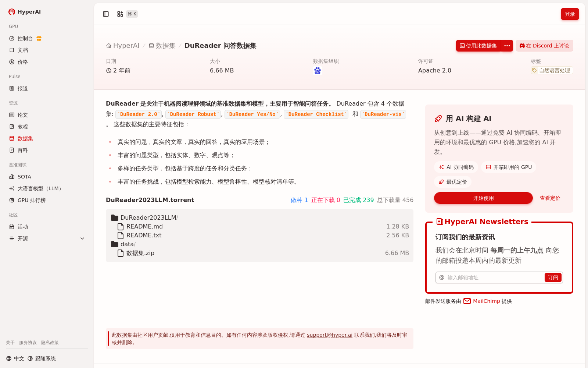Click the gift icon beside 控制台
The width and height of the screenshot is (588, 368).
coord(39,38)
